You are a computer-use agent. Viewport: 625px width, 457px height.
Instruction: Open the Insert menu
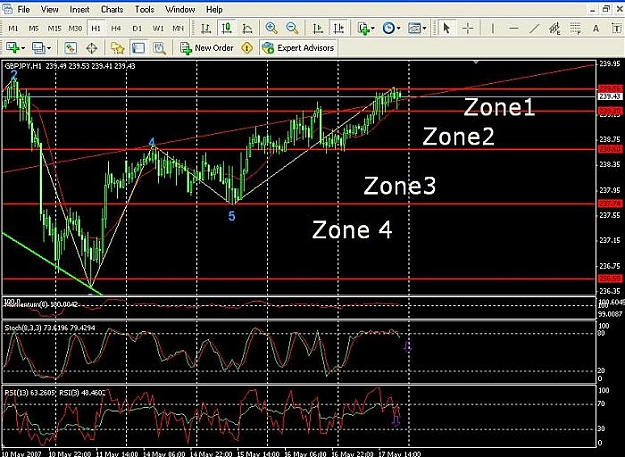[79, 9]
